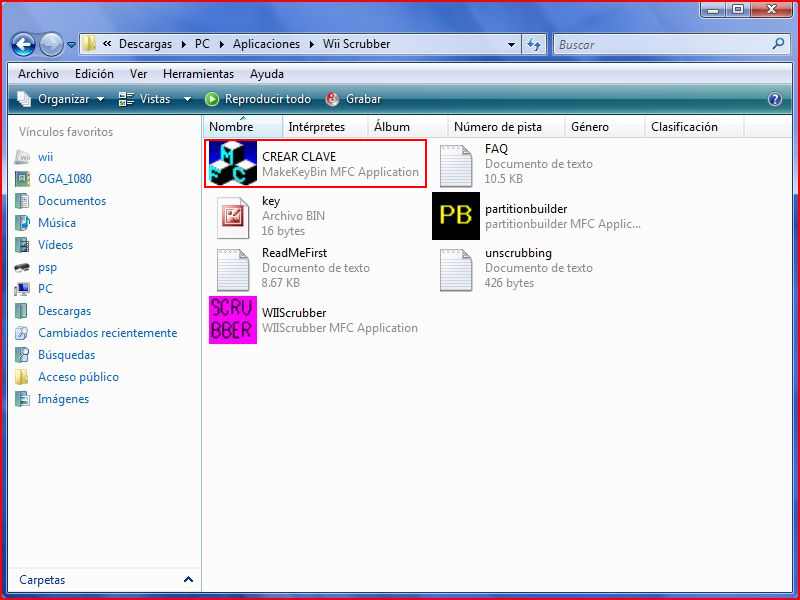The height and width of the screenshot is (600, 800).
Task: Click the Descargas icon in favorites
Action: pos(22,311)
